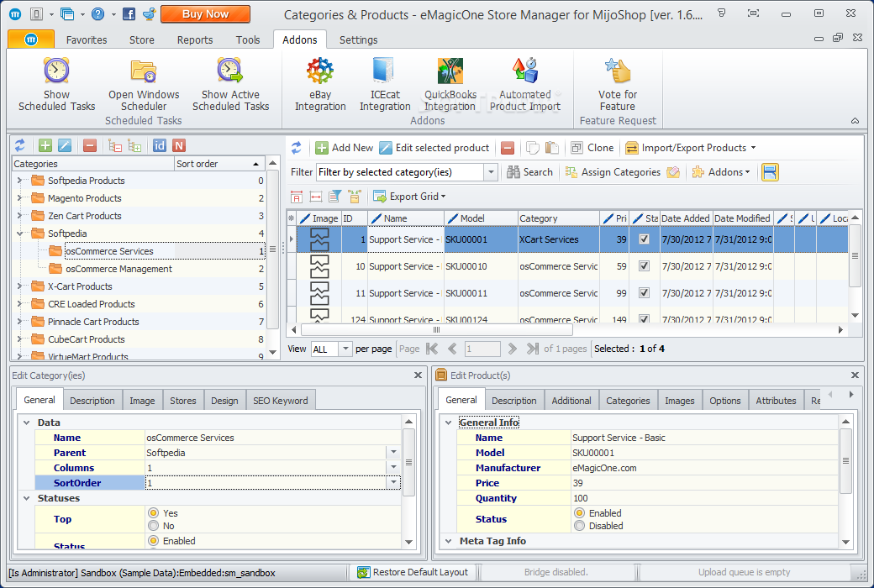Open Facebook icon in title bar
The height and width of the screenshot is (588, 874).
click(129, 14)
